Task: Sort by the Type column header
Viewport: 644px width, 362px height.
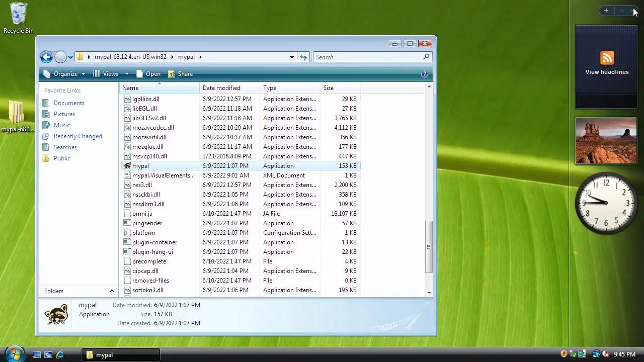Action: (x=290, y=88)
